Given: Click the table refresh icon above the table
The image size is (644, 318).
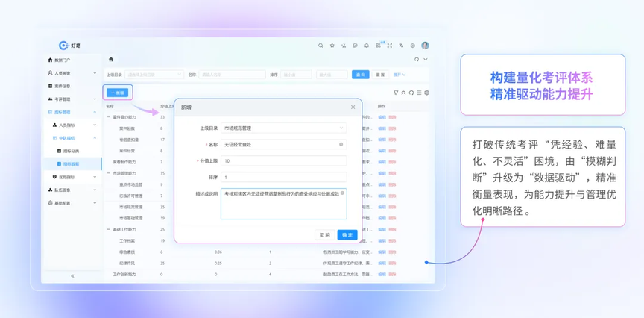Looking at the screenshot, I should (x=411, y=93).
